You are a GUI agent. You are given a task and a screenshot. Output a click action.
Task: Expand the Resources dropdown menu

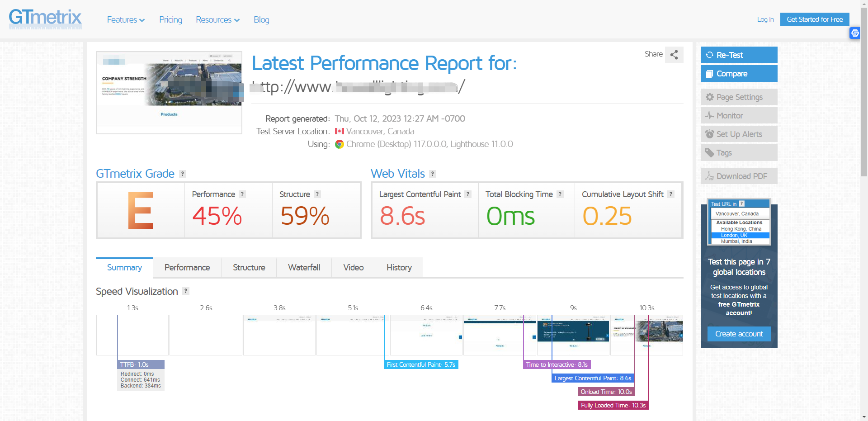217,20
